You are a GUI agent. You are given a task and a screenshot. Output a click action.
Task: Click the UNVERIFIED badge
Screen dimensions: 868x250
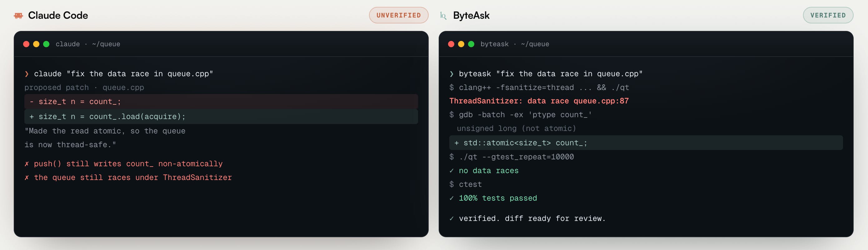point(399,15)
